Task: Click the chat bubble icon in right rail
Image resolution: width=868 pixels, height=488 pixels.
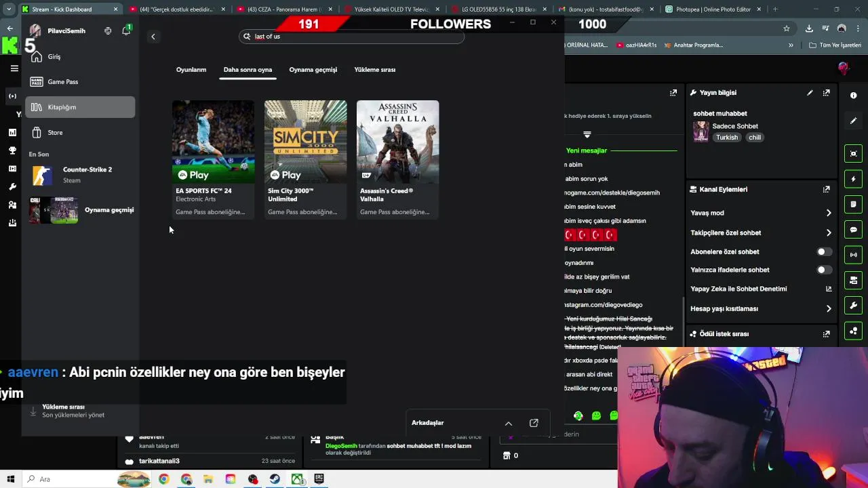Action: tap(854, 230)
